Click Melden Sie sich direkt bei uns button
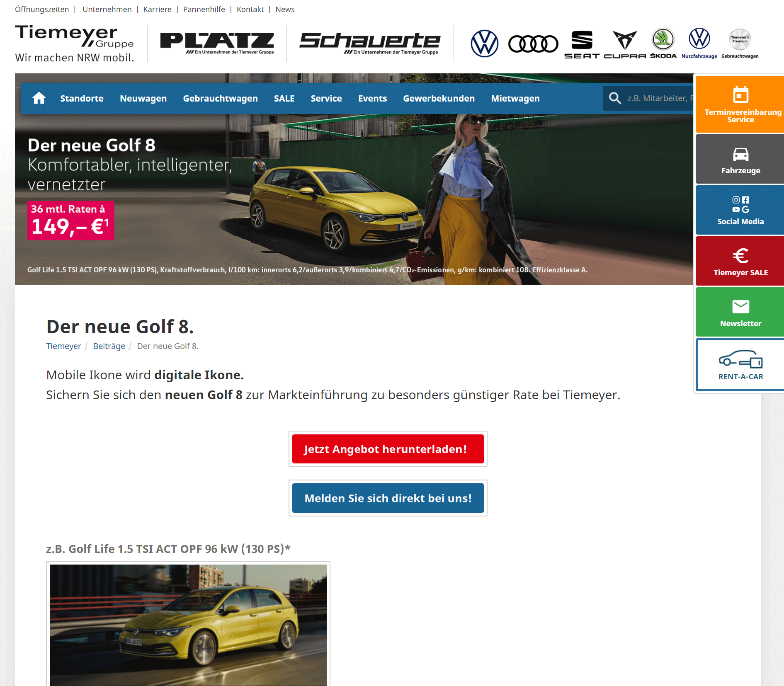The width and height of the screenshot is (784, 686). tap(388, 498)
